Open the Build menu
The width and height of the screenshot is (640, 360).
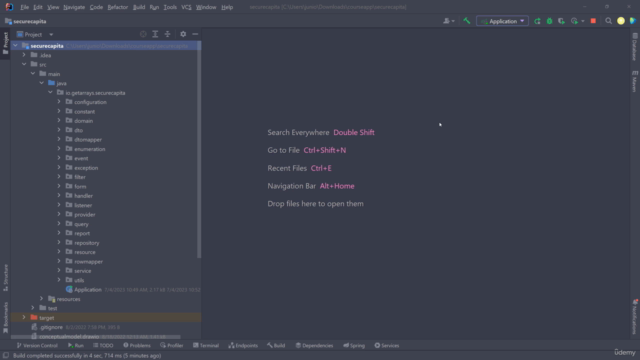(139, 7)
